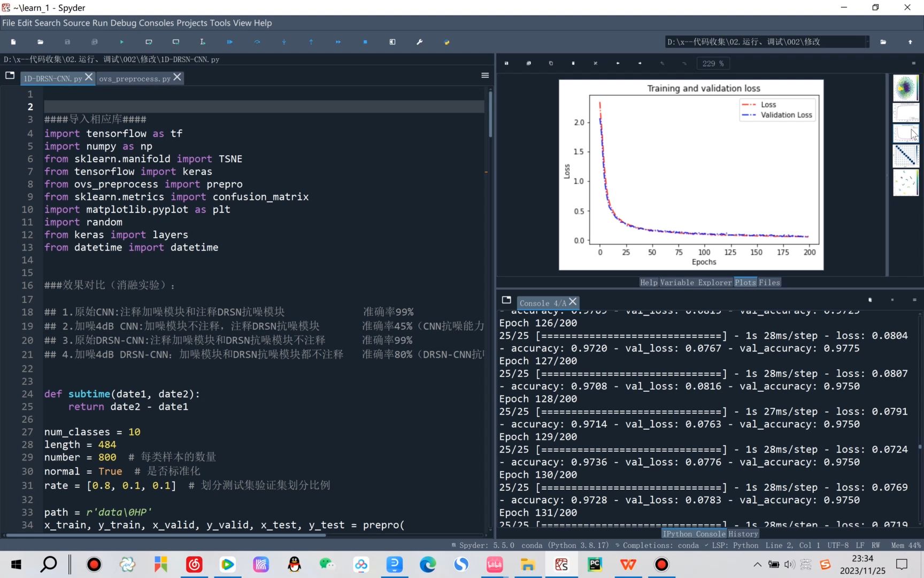Open the File menu
Viewport: 924px width, 578px height.
point(9,23)
